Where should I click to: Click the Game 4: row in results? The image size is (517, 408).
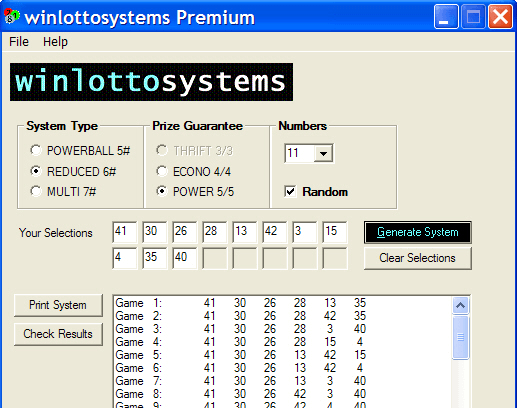pos(241,342)
